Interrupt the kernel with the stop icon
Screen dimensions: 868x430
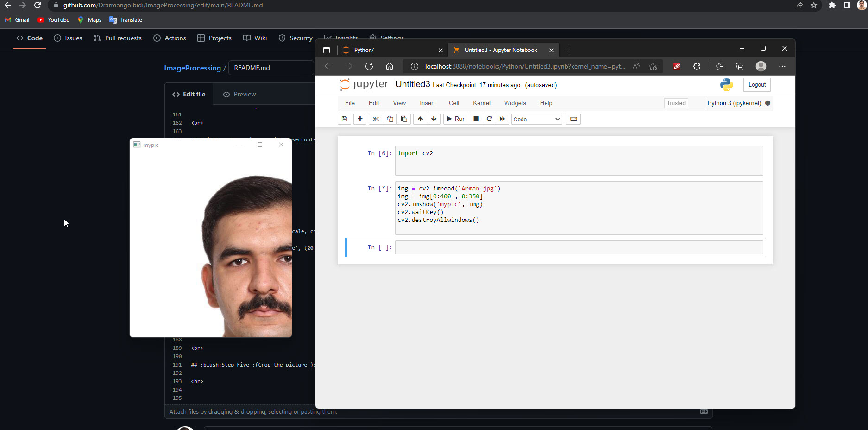(x=476, y=119)
